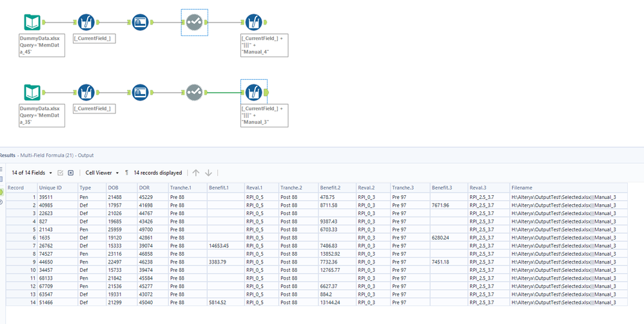Image resolution: width=644 pixels, height=324 pixels.
Task: Click the Filename column header
Action: click(x=569, y=187)
